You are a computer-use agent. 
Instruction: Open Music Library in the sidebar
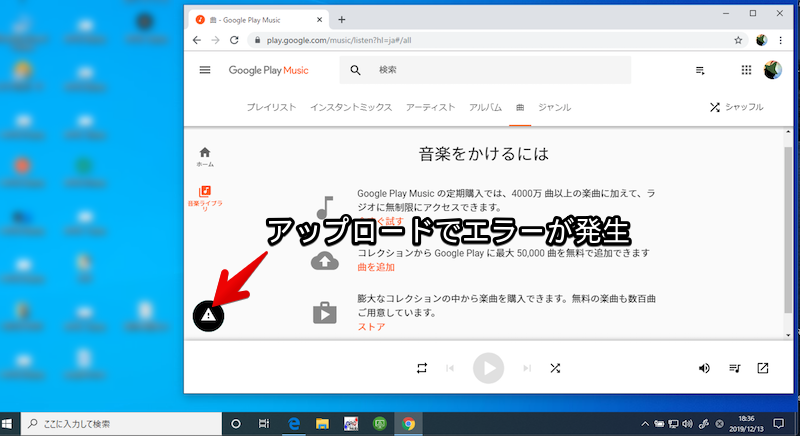[x=205, y=197]
